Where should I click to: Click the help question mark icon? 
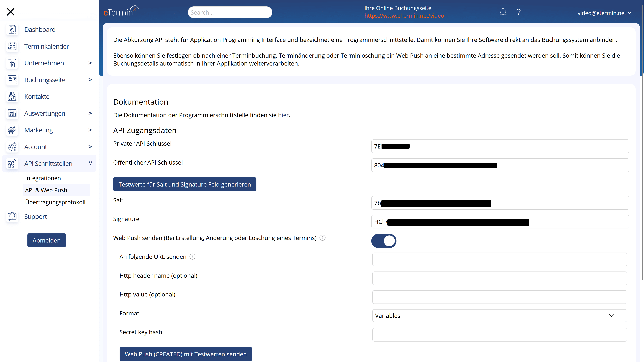[519, 12]
